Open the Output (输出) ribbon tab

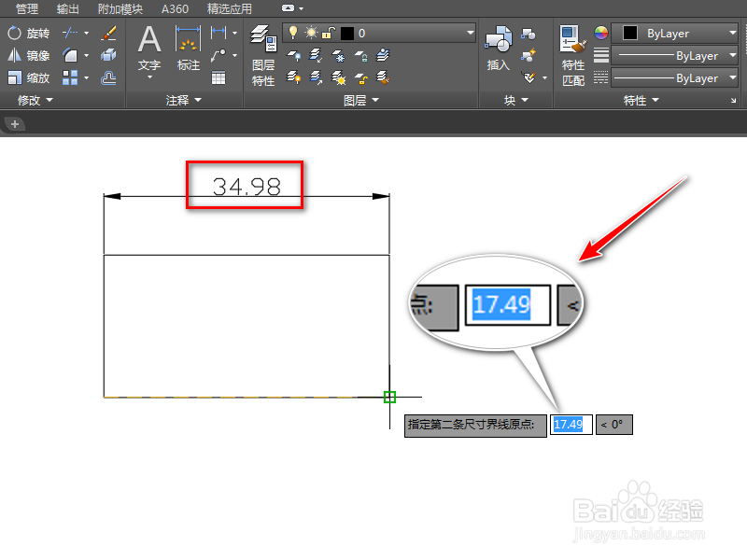(x=67, y=8)
